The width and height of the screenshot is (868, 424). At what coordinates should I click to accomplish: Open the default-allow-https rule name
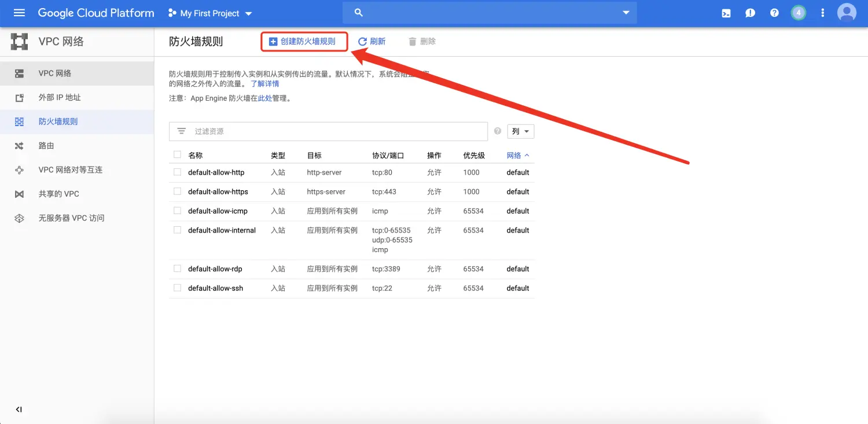tap(218, 191)
